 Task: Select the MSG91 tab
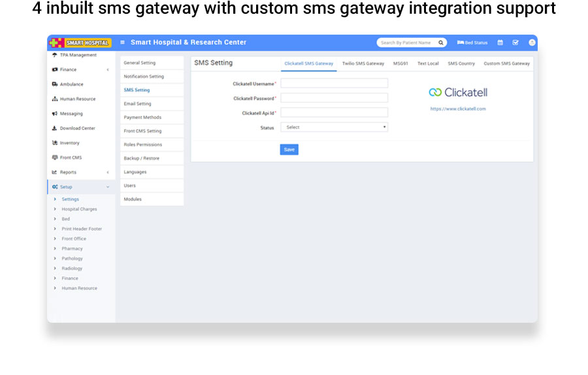point(400,64)
